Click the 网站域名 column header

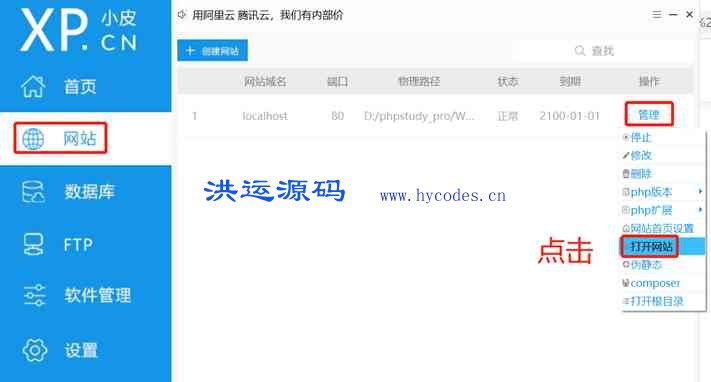(265, 81)
